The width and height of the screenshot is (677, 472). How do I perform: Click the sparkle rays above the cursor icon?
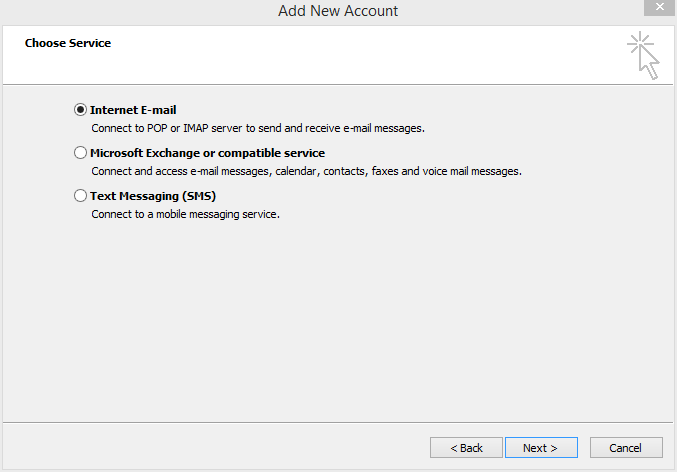(639, 42)
